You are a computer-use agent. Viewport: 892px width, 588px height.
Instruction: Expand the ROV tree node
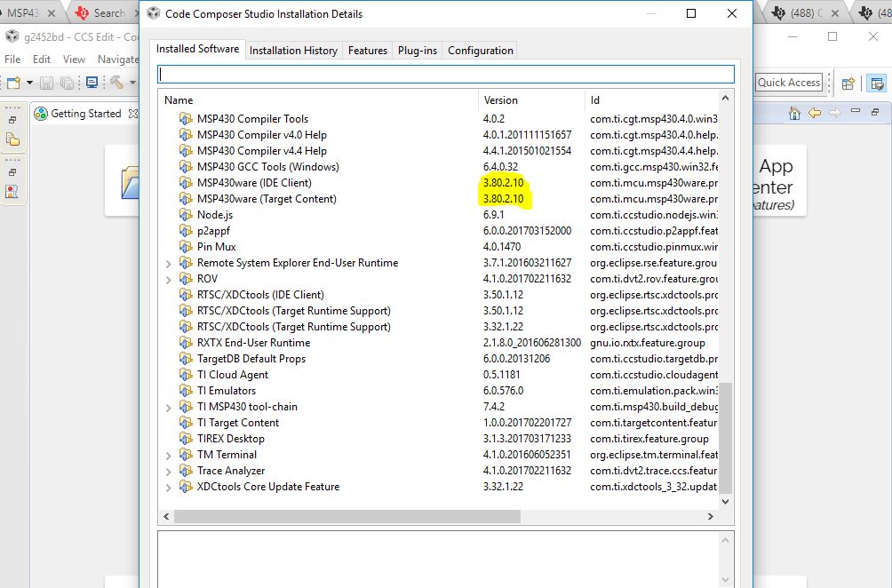169,280
